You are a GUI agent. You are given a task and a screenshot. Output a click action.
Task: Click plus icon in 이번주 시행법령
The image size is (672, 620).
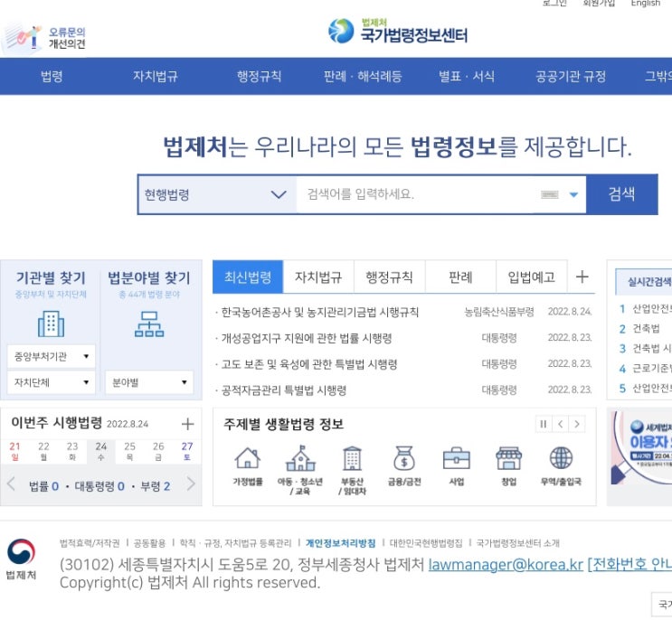[188, 424]
